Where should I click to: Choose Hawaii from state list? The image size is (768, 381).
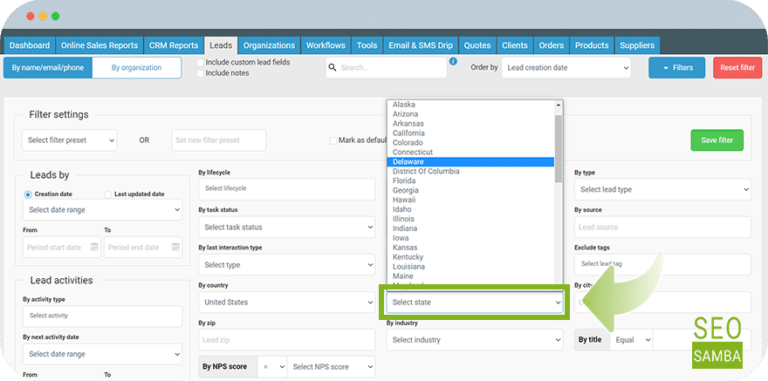[x=470, y=200]
